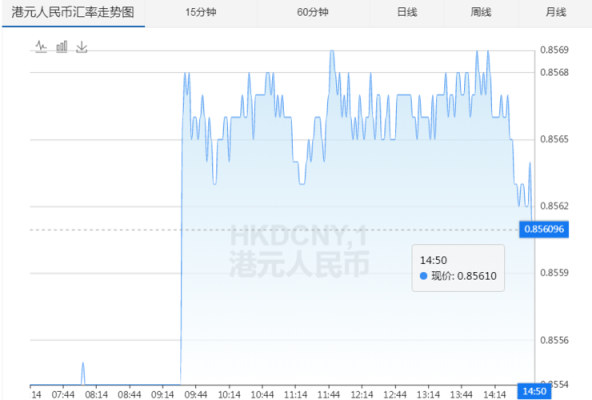Switch to bar chart view icon

tap(62, 47)
